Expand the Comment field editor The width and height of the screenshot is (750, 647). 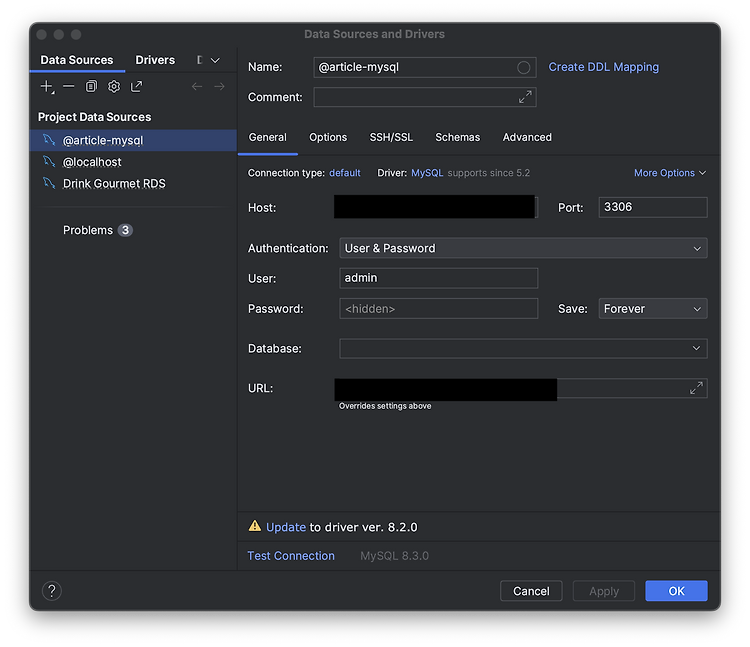pos(525,97)
